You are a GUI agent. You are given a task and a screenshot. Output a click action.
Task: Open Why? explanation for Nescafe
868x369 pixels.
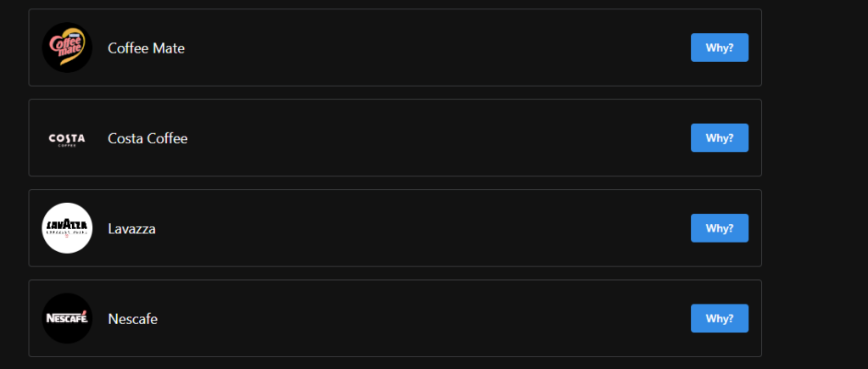click(720, 319)
